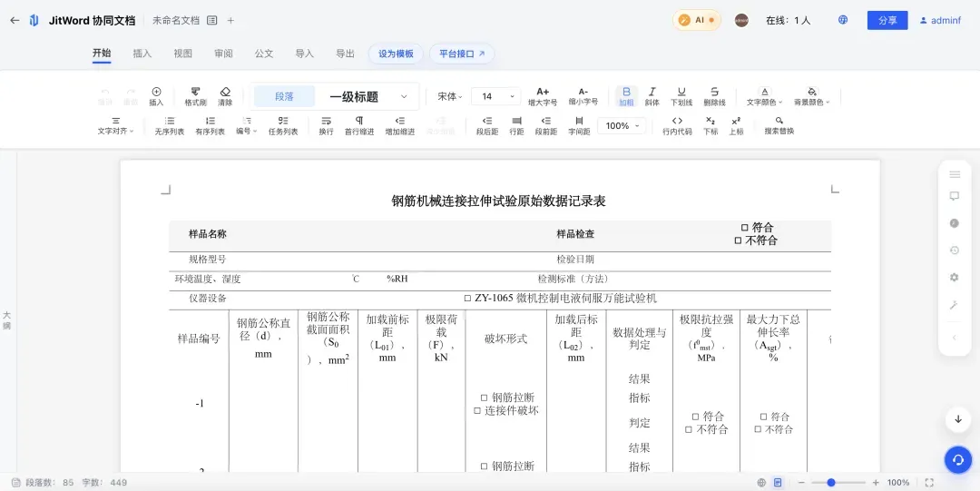Viewport: 980px width, 491px height.
Task: Open search and replace (搜索替换)
Action: (779, 126)
